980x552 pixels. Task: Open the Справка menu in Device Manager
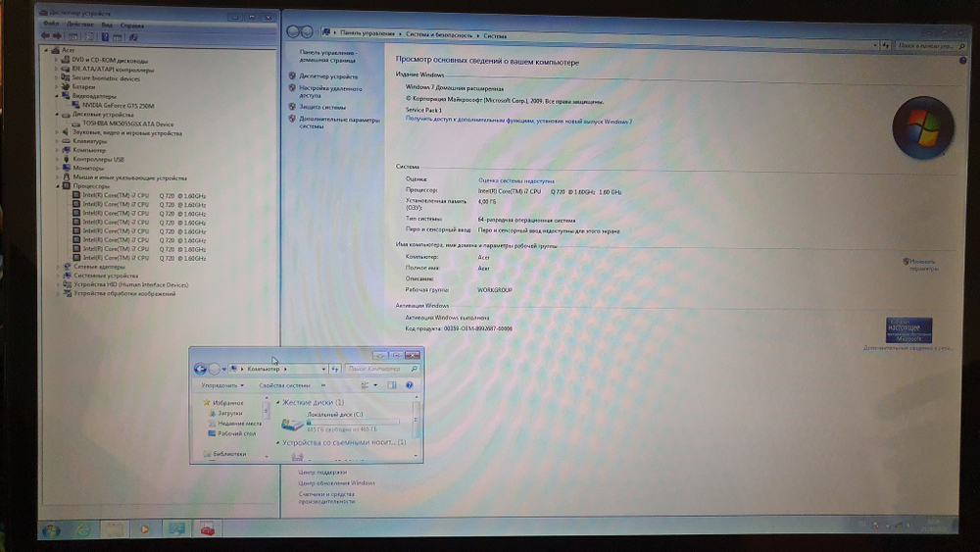point(132,25)
